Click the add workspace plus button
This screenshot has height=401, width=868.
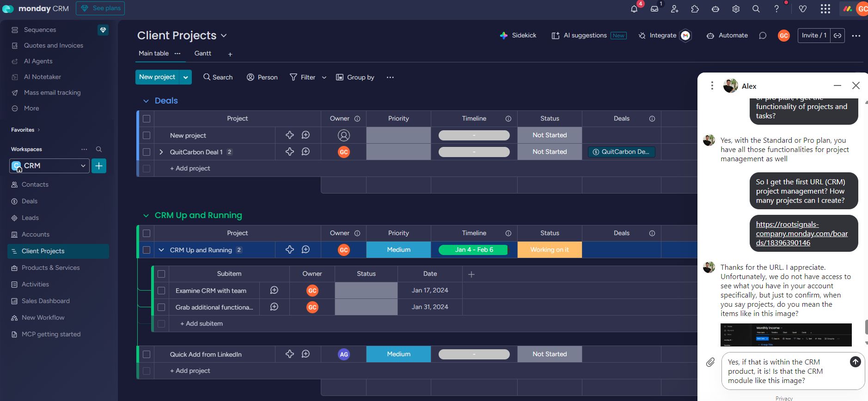tap(99, 166)
